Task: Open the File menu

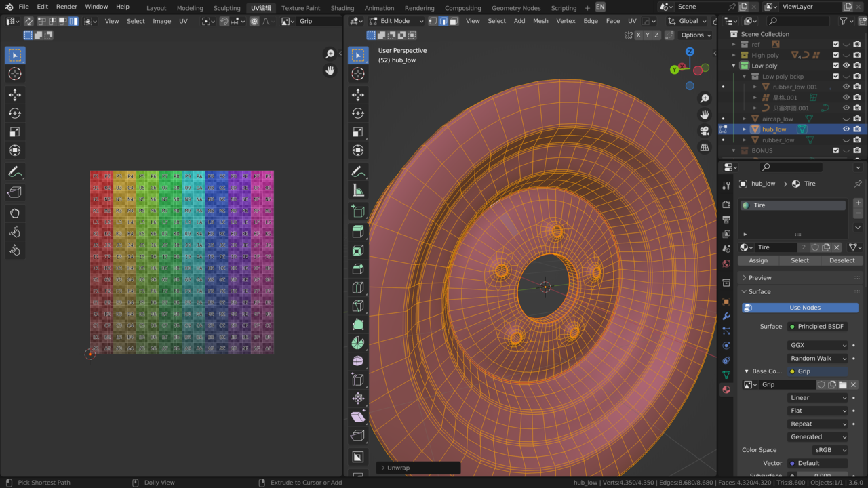Action: pos(24,7)
